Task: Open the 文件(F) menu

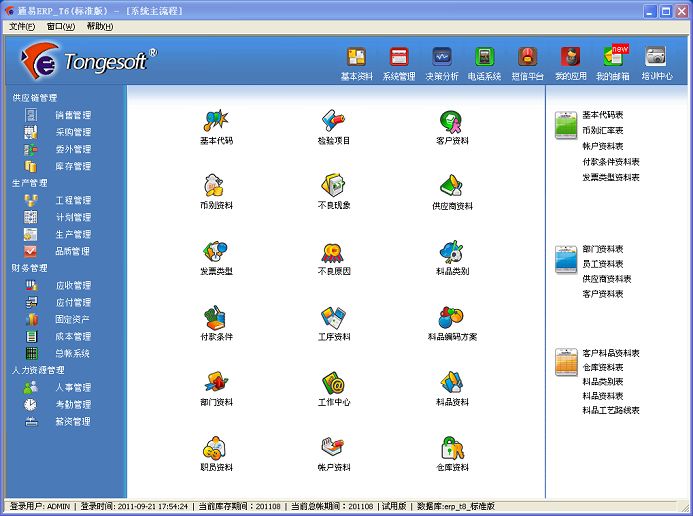Action: point(22,26)
